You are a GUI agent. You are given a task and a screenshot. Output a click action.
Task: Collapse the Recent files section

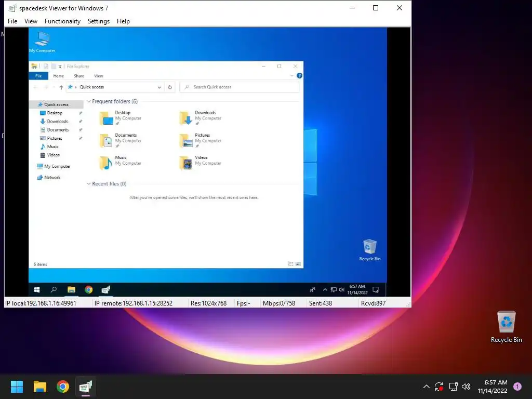89,184
